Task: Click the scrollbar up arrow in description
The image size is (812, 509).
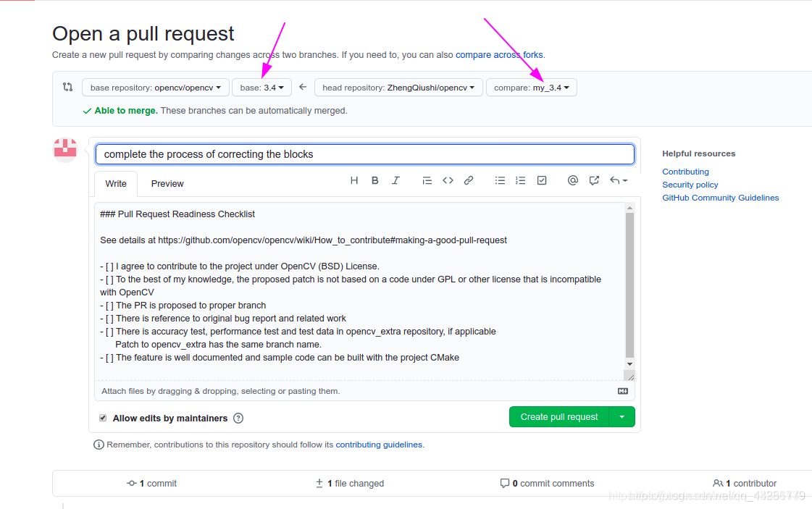Action: 629,208
